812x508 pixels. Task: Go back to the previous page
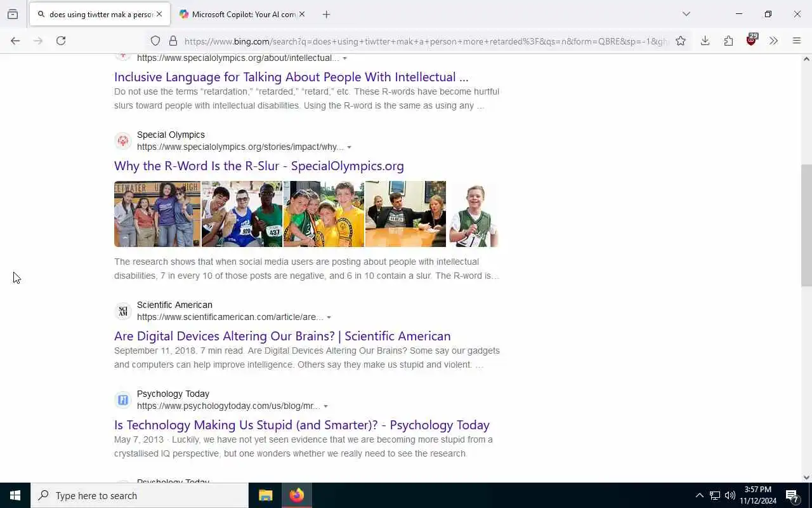click(x=15, y=41)
